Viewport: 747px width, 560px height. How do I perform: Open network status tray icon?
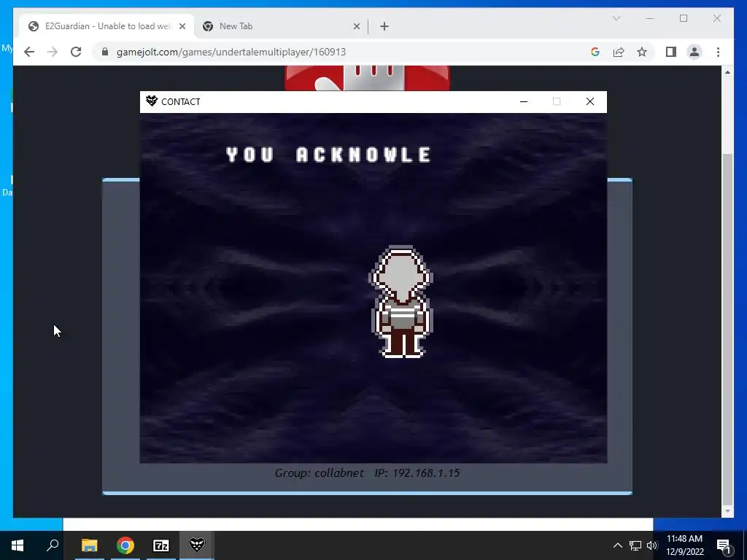pos(635,545)
